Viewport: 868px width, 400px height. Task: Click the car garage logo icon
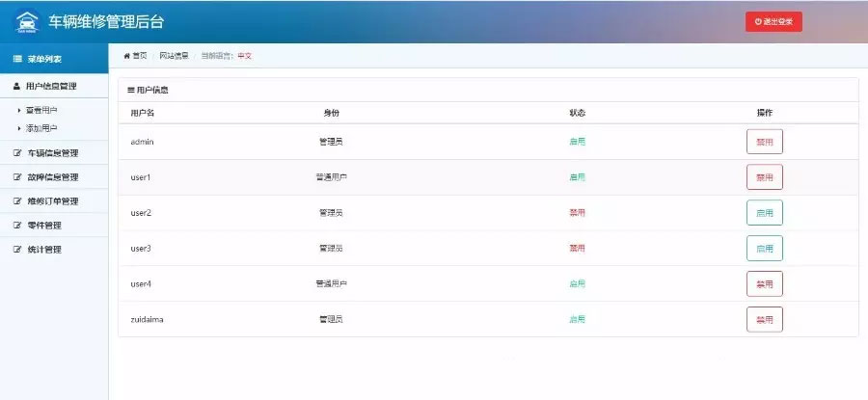25,20
